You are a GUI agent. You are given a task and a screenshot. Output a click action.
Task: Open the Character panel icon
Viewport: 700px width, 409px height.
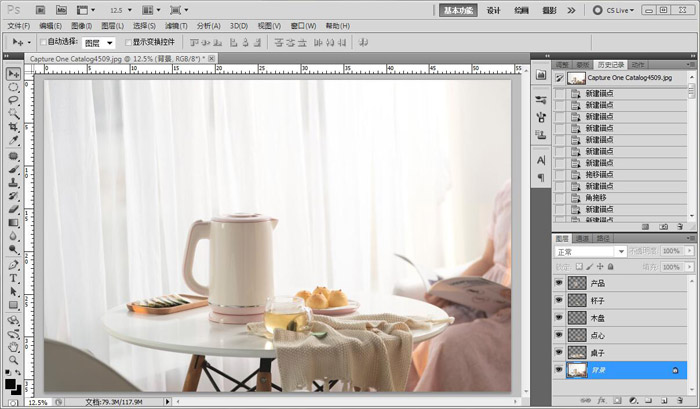[541, 160]
